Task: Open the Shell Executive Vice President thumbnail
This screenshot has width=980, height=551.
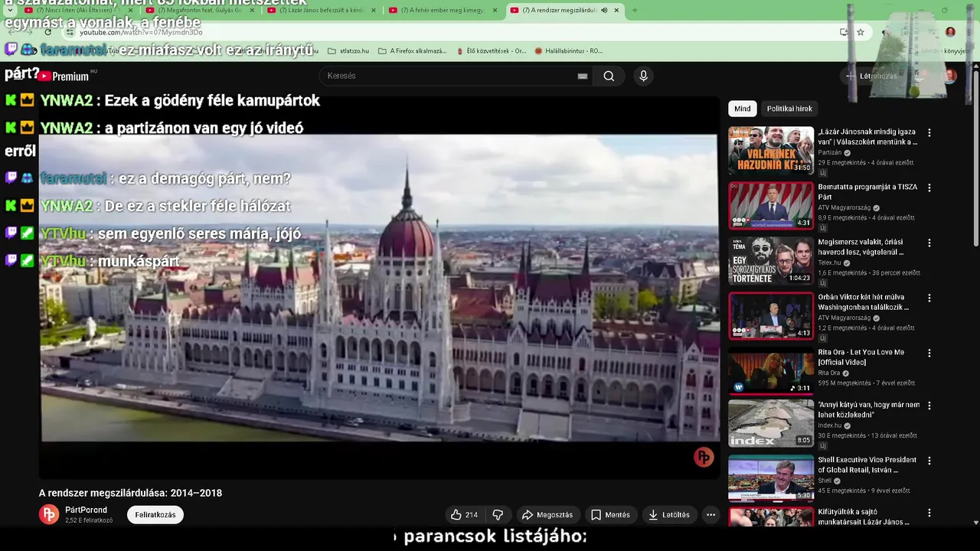Action: point(771,478)
